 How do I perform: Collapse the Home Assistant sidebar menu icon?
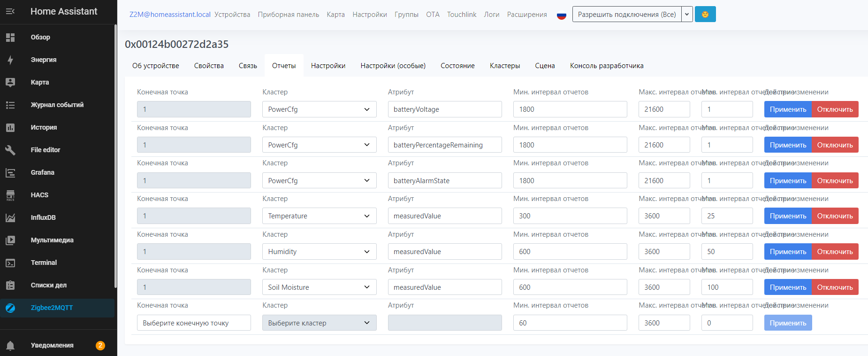[x=10, y=11]
